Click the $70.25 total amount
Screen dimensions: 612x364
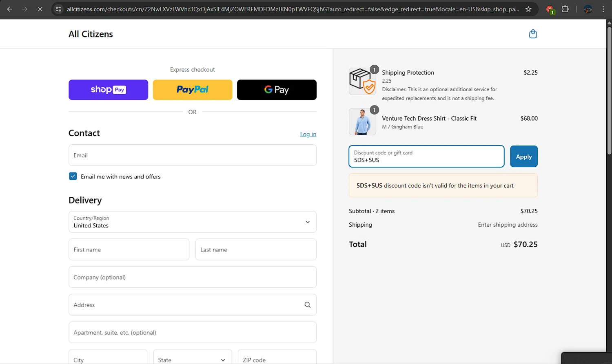[526, 244]
